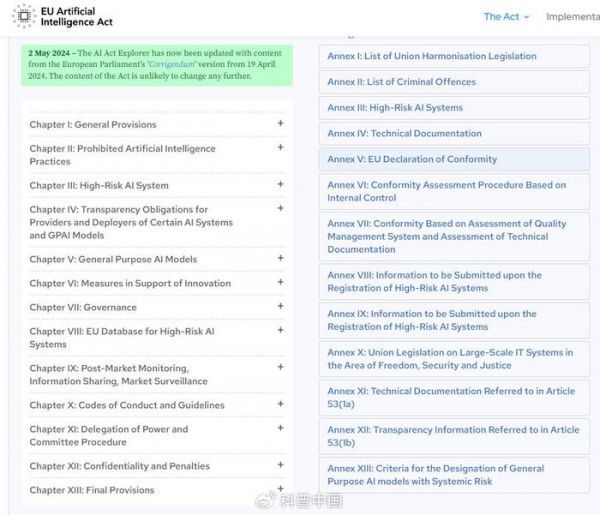Click plus icon beside Chapter III: High-Risk AI System
Viewport: 600px width, 515px height.
point(280,185)
